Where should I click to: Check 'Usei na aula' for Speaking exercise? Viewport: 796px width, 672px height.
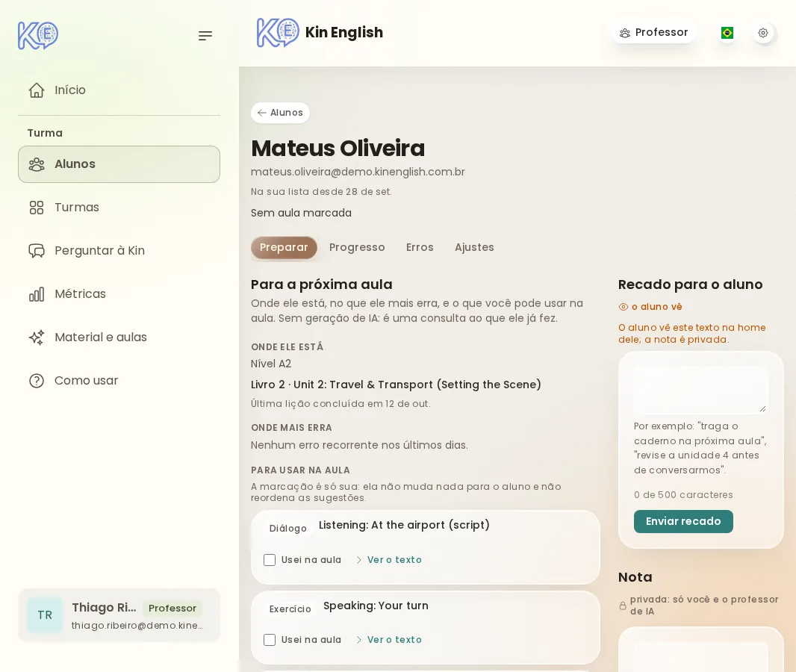point(270,640)
